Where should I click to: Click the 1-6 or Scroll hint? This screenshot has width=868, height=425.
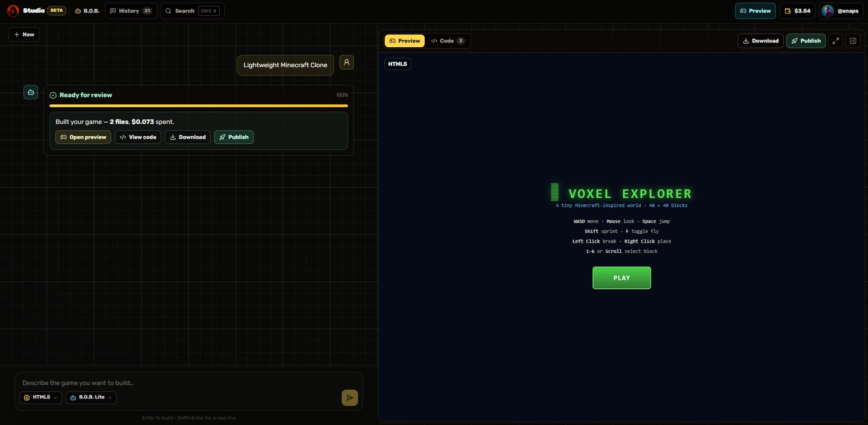622,251
